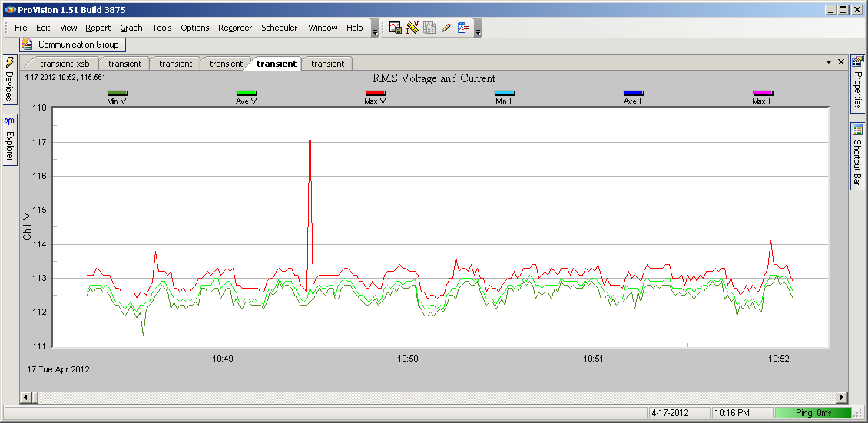The height and width of the screenshot is (423, 868).
Task: Click the '17 Tue Apr 2012' date label
Action: [58, 368]
